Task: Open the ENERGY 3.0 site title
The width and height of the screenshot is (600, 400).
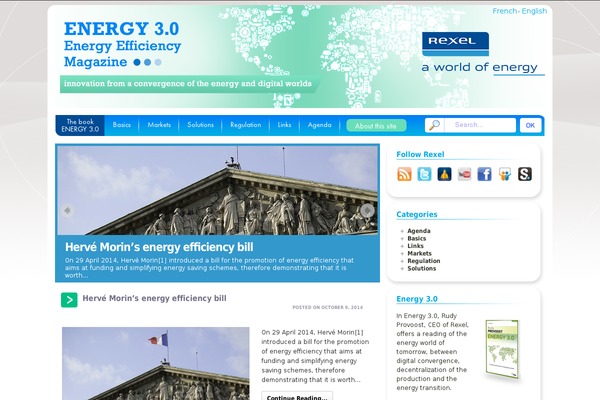Action: click(x=122, y=29)
